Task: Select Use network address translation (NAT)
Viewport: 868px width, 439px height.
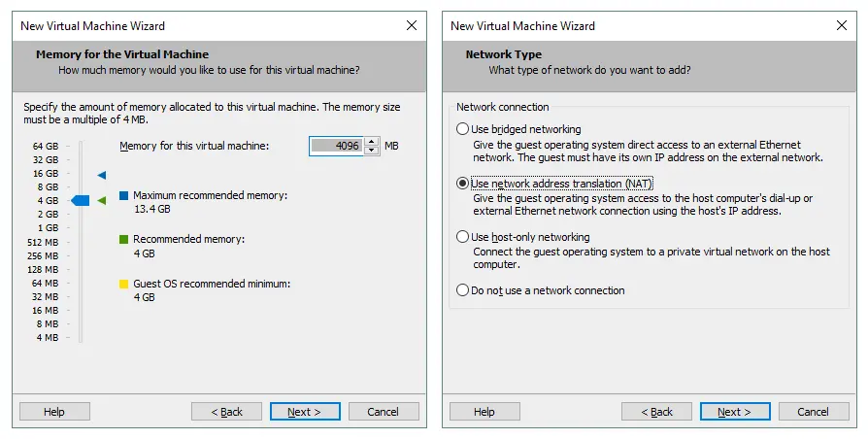Action: pos(462,183)
